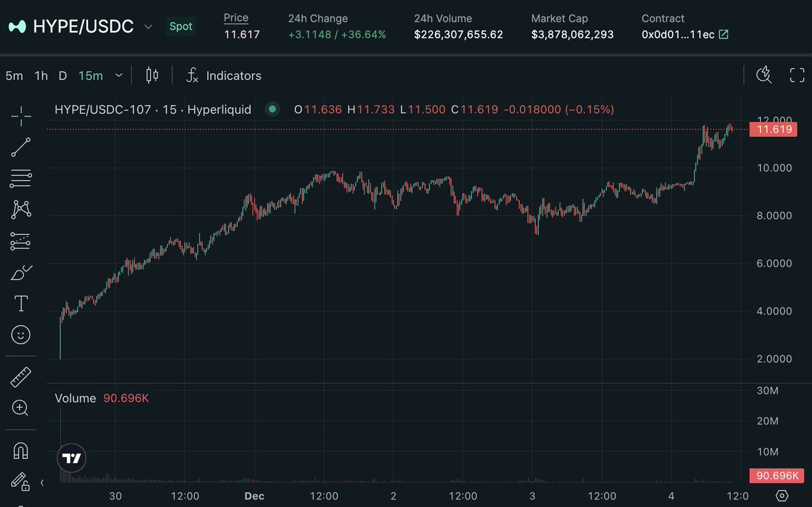This screenshot has width=812, height=507.
Task: Select the 15m timeframe
Action: tap(91, 76)
